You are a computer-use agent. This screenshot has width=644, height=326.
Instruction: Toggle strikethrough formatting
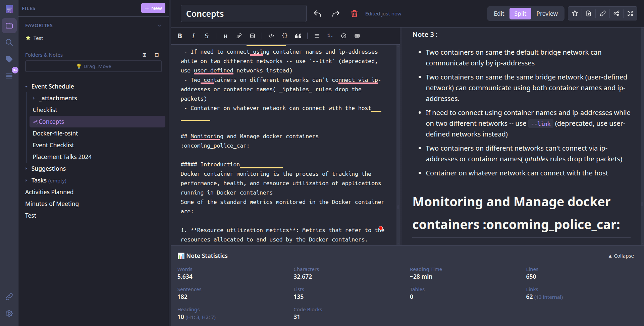click(x=207, y=36)
